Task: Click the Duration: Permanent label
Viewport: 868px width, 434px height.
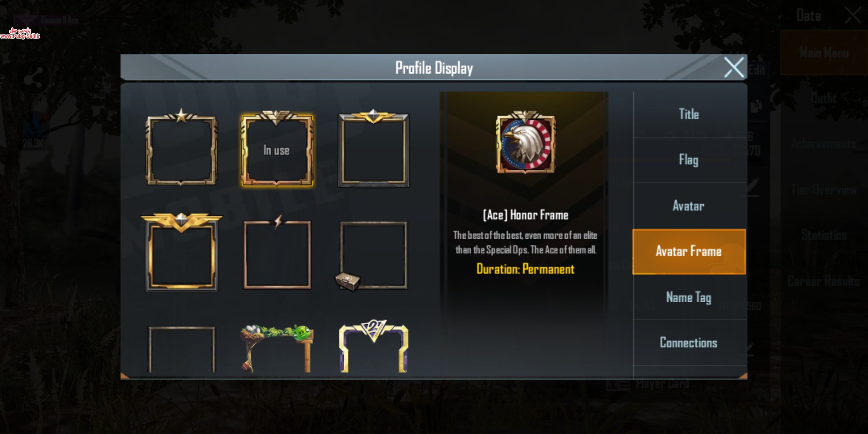Action: point(526,269)
